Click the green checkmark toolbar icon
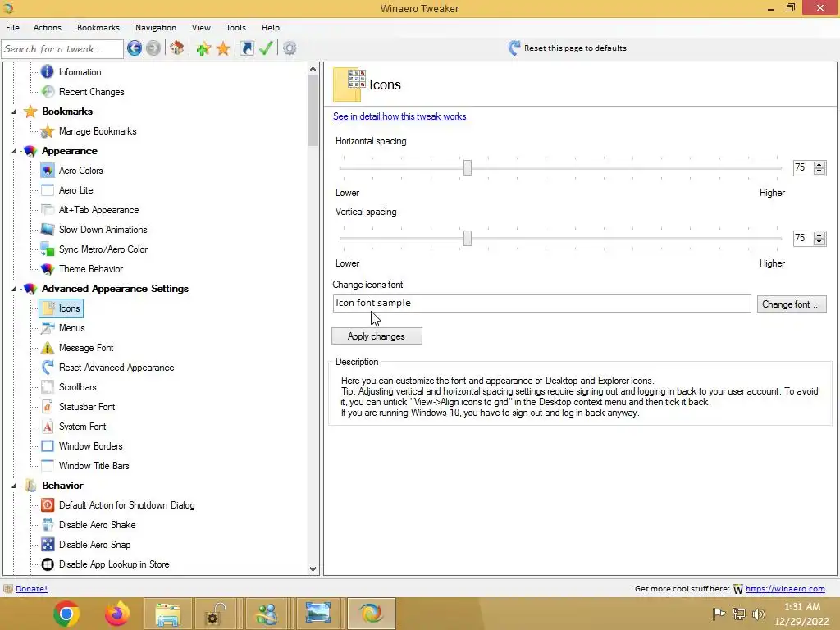 pyautogui.click(x=267, y=48)
